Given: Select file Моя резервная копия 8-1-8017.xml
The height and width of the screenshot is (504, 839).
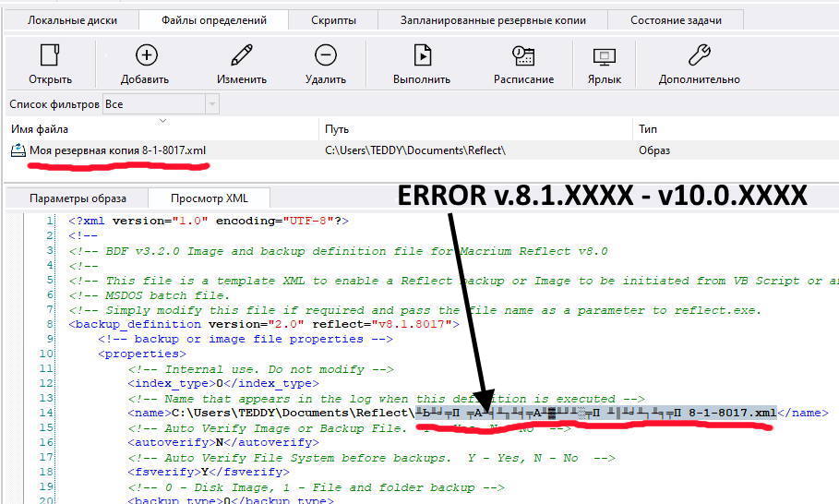Looking at the screenshot, I should tap(118, 150).
